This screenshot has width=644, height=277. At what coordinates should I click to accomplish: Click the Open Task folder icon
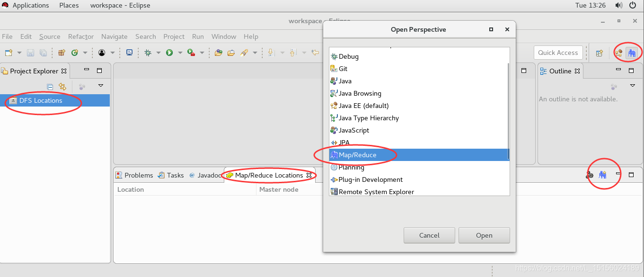(231, 53)
